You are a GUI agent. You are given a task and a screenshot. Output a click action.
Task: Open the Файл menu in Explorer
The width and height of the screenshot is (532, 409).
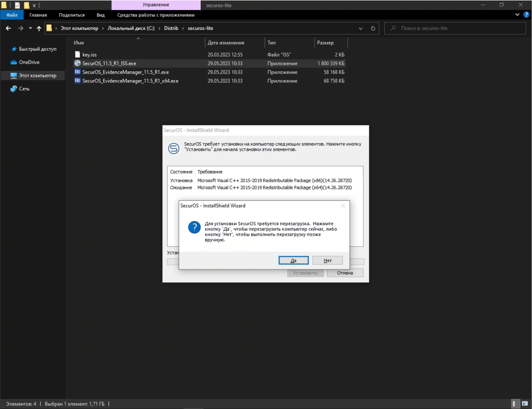(12, 15)
